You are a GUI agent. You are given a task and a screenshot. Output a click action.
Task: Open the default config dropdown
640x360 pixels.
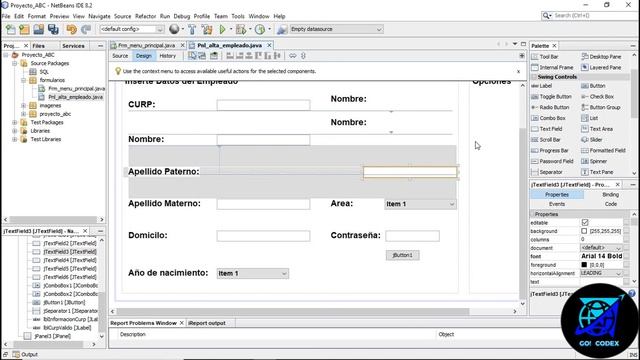131,29
